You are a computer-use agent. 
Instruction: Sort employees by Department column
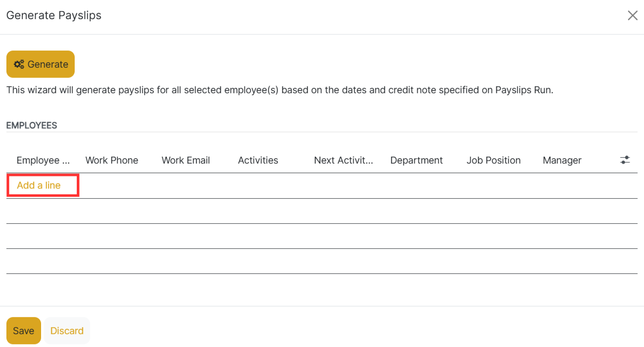pos(417,160)
